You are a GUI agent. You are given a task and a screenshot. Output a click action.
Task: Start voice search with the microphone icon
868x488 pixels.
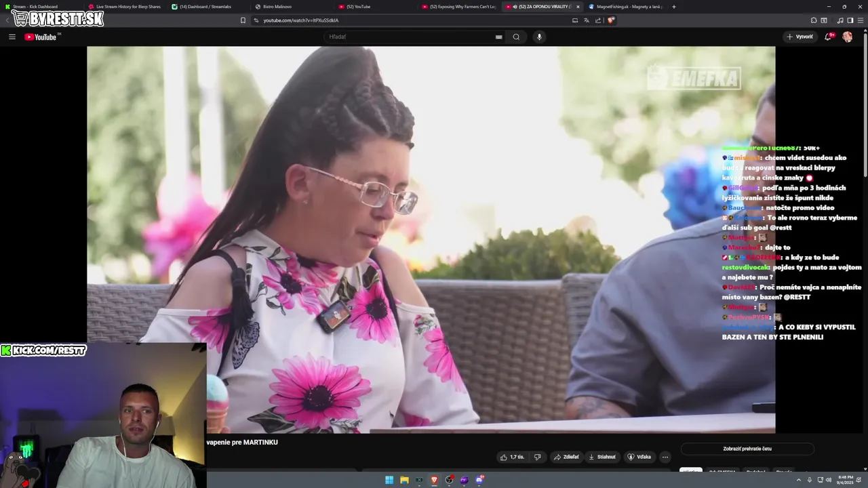[539, 37]
